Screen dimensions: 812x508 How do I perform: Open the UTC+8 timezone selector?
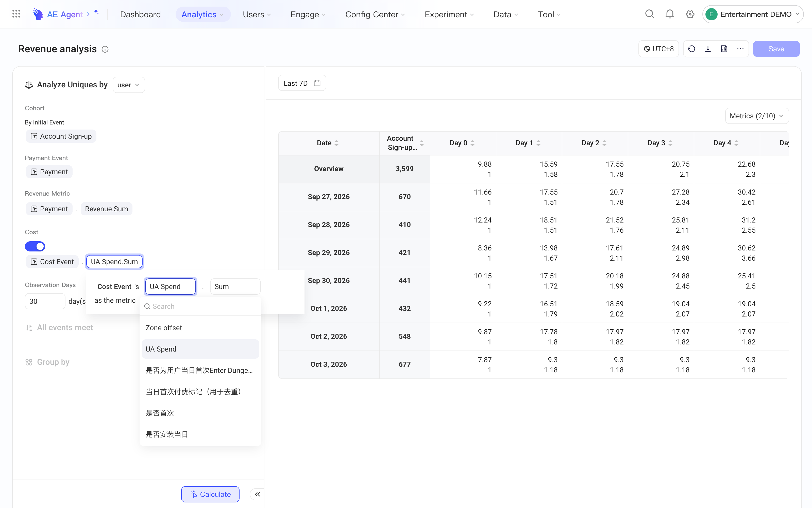coord(658,49)
